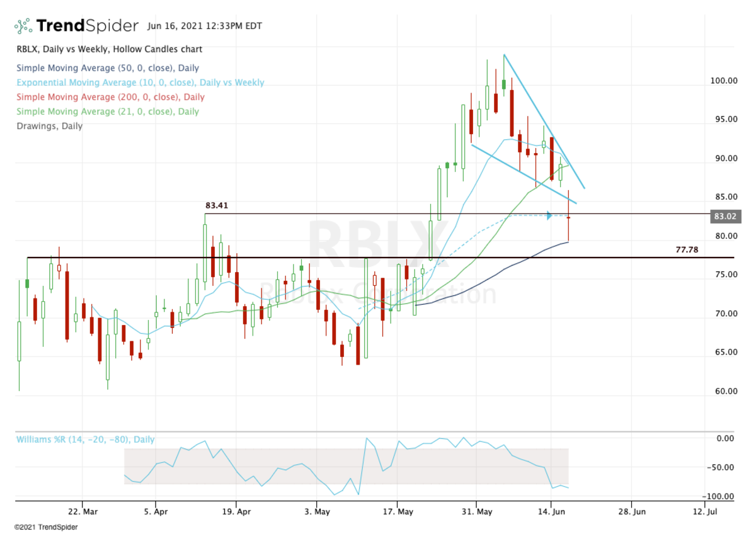
Task: Click the 3. May date label
Action: click(x=316, y=513)
